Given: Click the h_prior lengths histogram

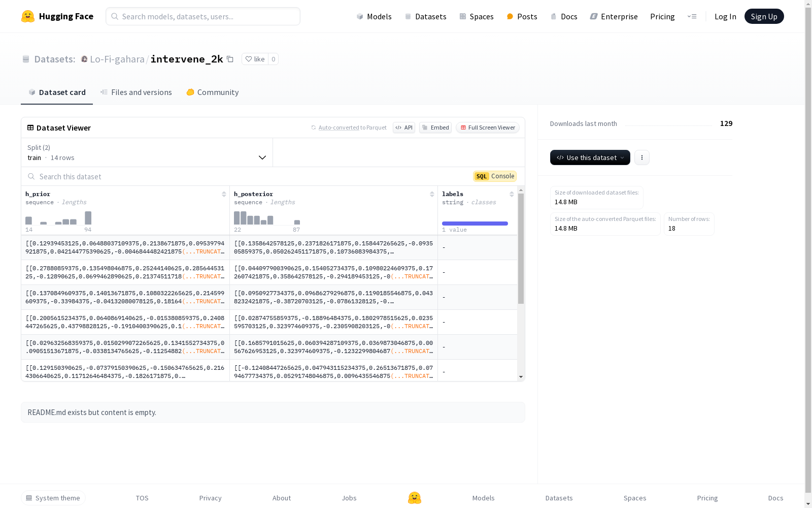Looking at the screenshot, I should click(x=58, y=218).
